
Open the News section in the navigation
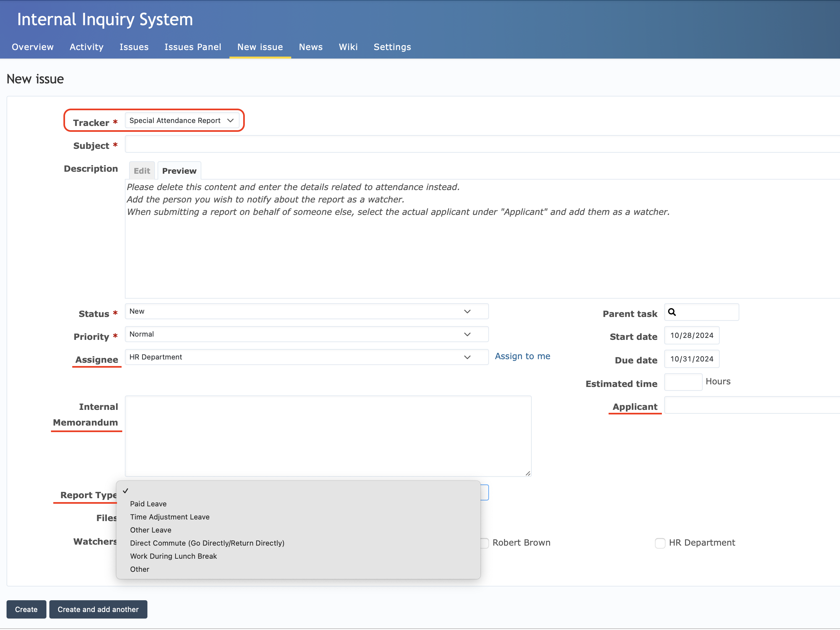point(311,47)
